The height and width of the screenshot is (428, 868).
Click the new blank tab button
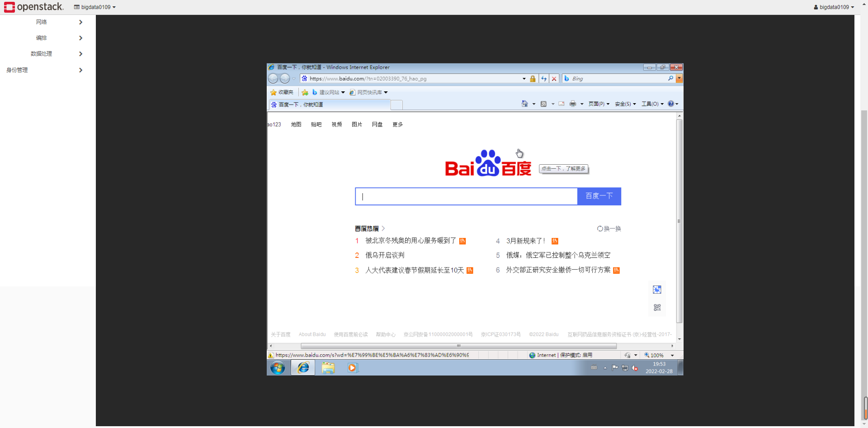396,105
